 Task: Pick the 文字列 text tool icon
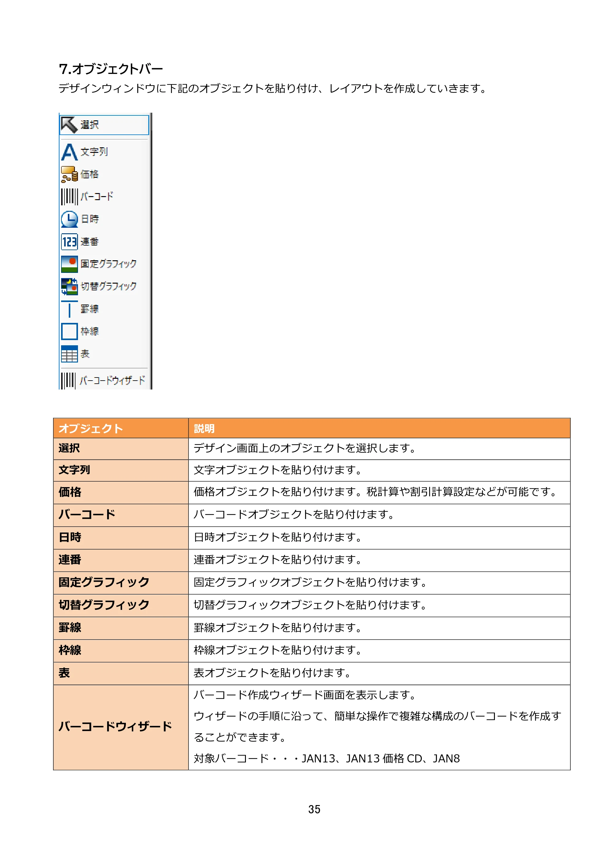pos(69,152)
